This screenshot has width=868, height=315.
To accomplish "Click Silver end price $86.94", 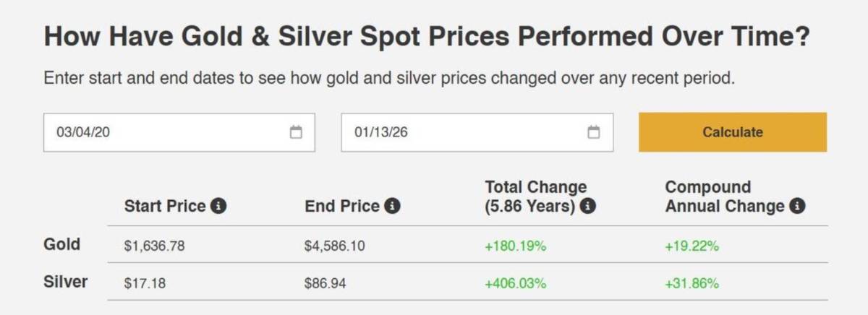I will click(x=325, y=283).
